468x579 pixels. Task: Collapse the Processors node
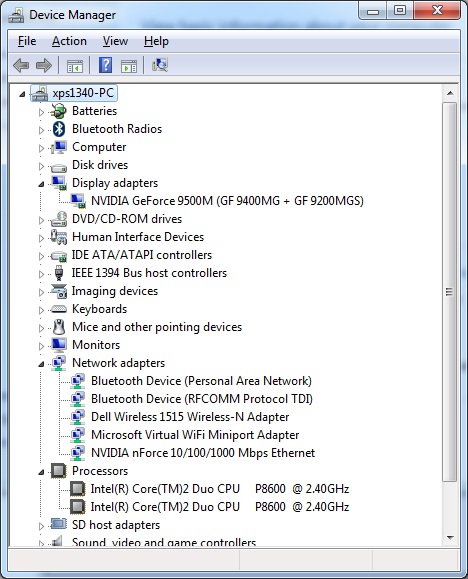41,472
